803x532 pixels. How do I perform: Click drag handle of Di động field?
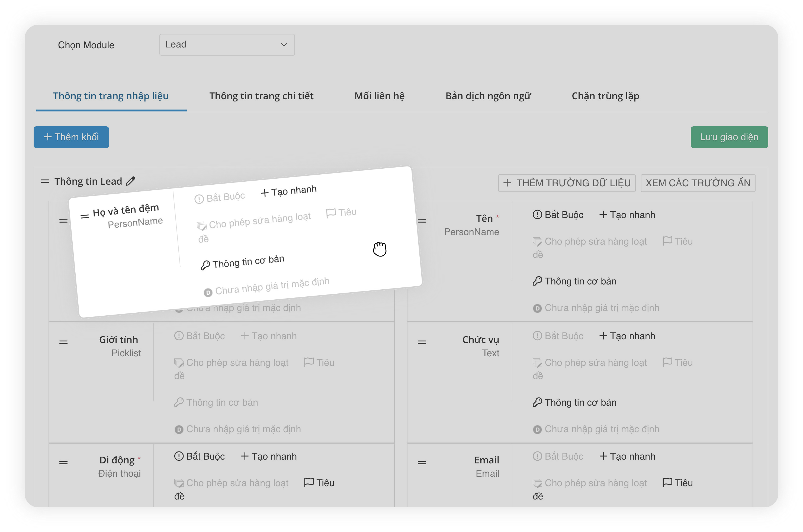click(63, 462)
